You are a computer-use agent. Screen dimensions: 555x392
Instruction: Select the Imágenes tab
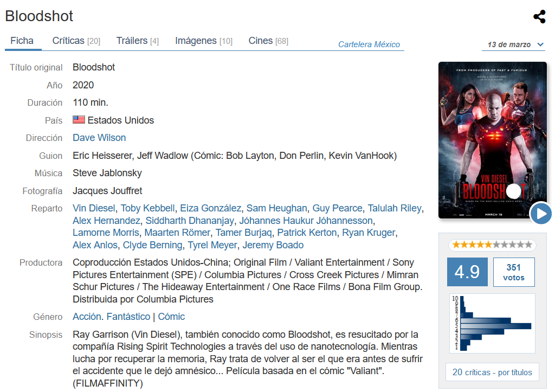(204, 41)
